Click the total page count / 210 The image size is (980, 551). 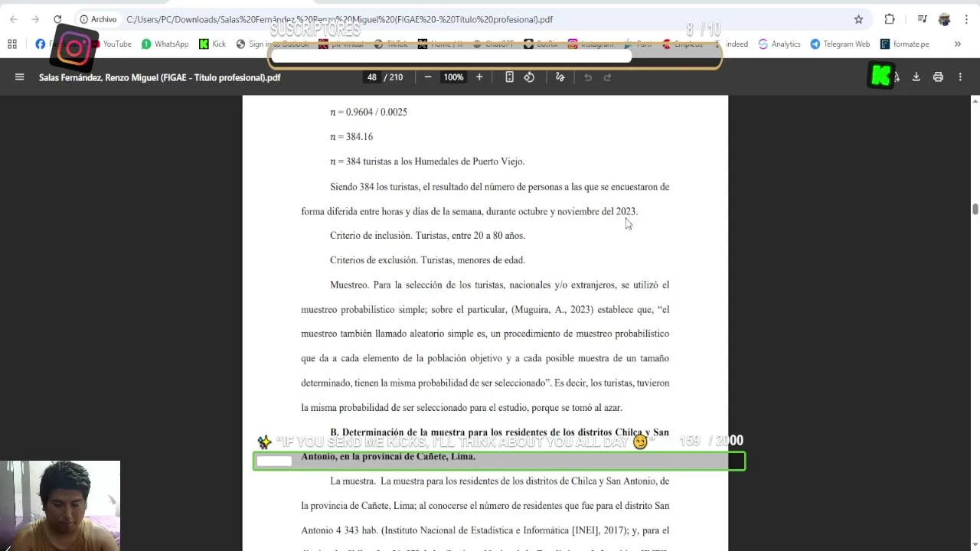[x=394, y=77]
